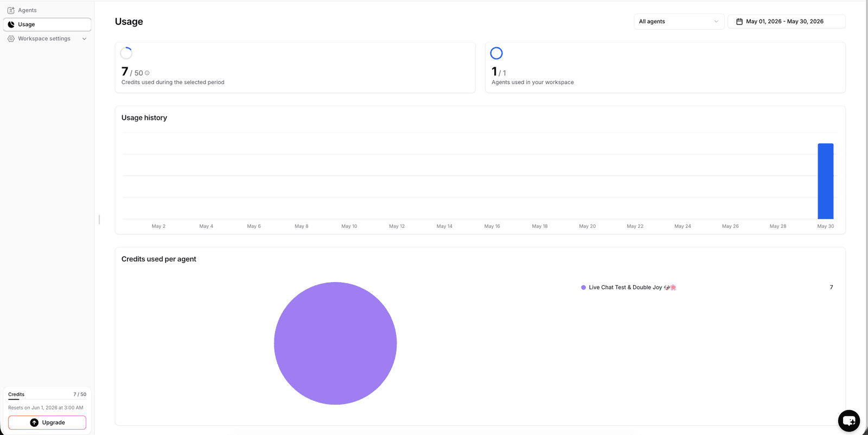Click the May 2 axis label

coord(158,226)
